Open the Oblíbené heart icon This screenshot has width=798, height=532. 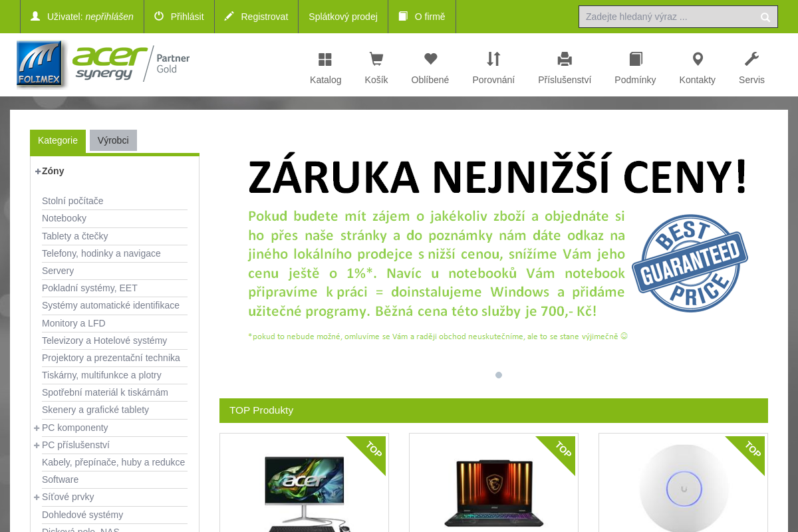coord(430,59)
